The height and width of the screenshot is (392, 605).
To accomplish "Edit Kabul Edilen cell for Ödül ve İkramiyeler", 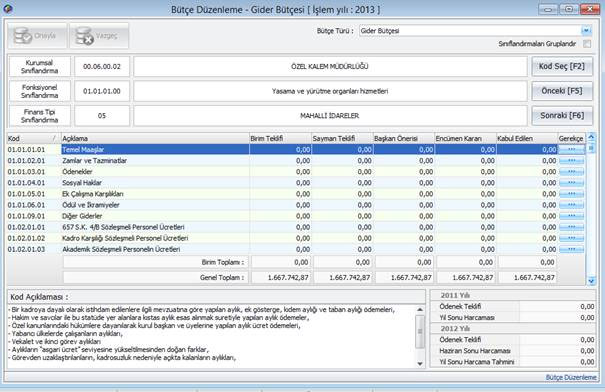I will (527, 205).
